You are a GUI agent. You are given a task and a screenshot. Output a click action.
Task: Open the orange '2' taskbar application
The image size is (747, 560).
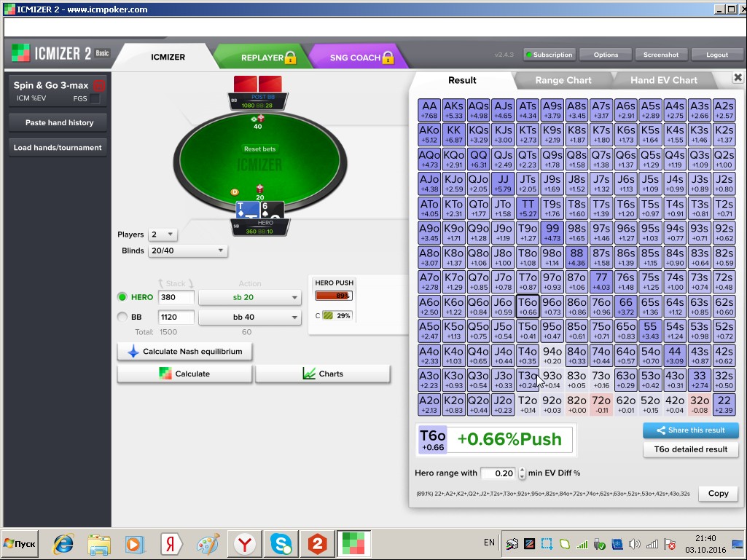tap(317, 544)
